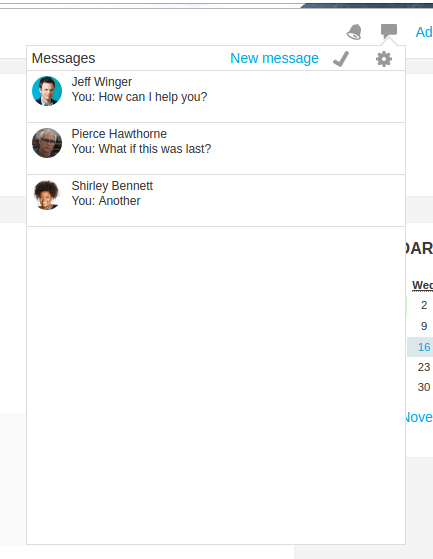The width and height of the screenshot is (433, 559).
Task: Open conversation with Jeff Winger
Action: click(x=216, y=97)
